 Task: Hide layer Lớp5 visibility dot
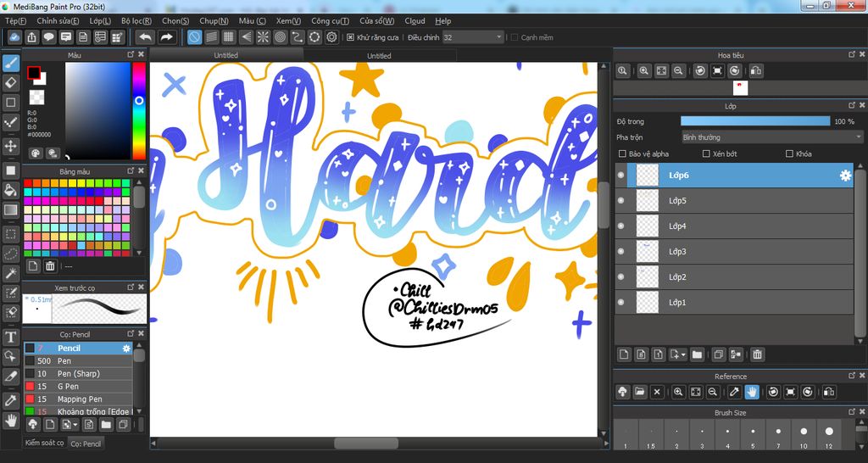[x=620, y=200]
